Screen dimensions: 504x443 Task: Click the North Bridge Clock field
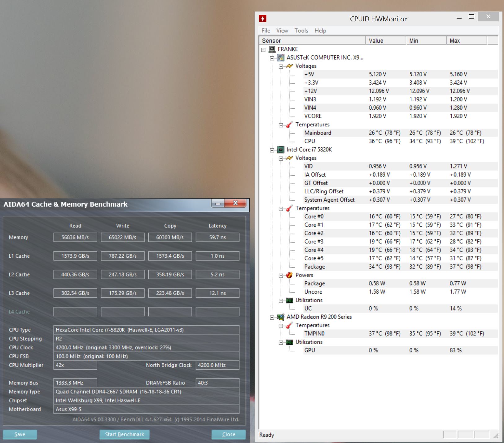point(217,365)
